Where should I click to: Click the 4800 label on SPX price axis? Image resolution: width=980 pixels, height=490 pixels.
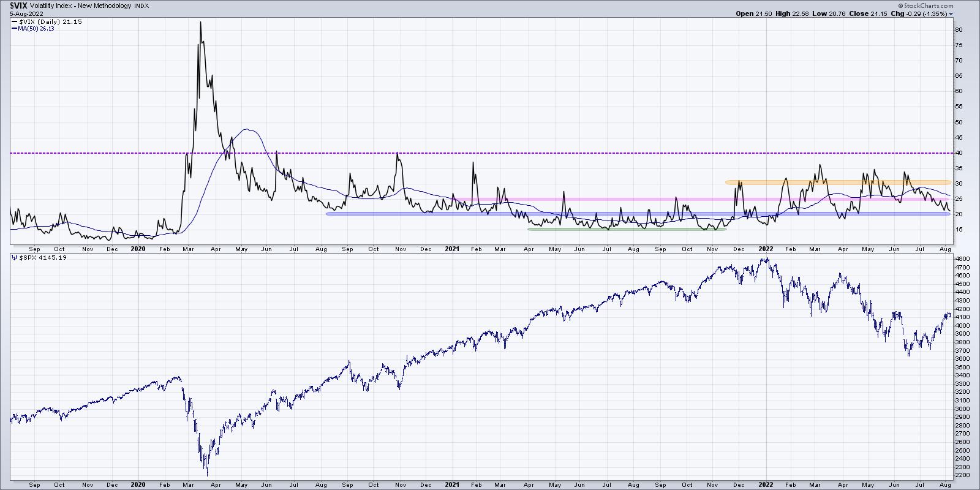(962, 260)
